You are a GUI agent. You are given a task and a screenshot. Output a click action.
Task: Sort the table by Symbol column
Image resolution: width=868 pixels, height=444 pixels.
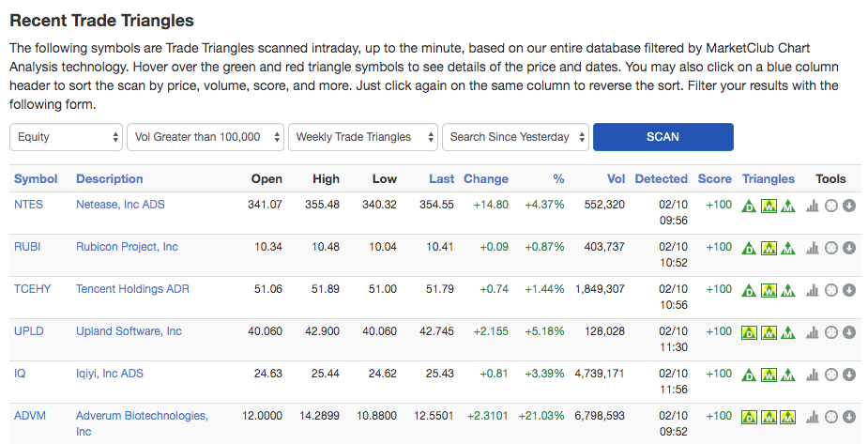coord(36,178)
